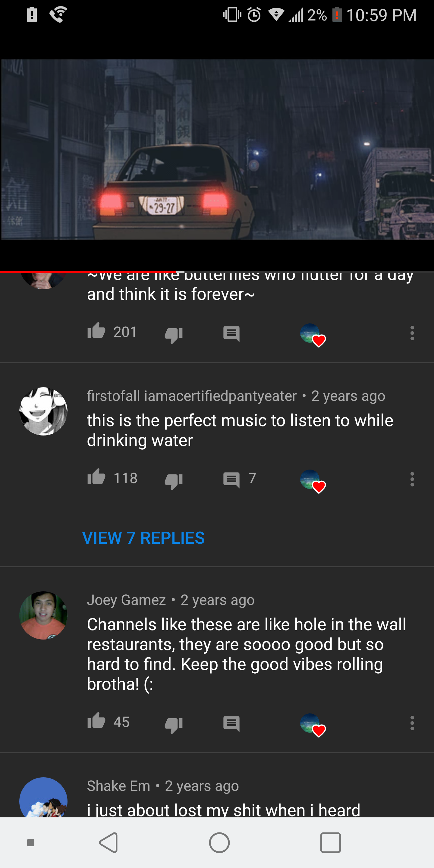Dislike the butterflies comment
Viewport: 434px width, 868px height.
(x=174, y=335)
